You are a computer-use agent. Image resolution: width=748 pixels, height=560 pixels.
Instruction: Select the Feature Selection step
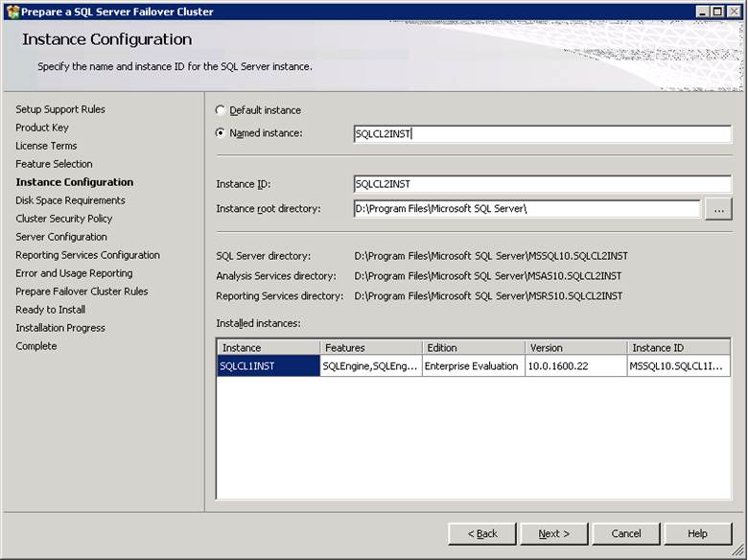[x=54, y=164]
